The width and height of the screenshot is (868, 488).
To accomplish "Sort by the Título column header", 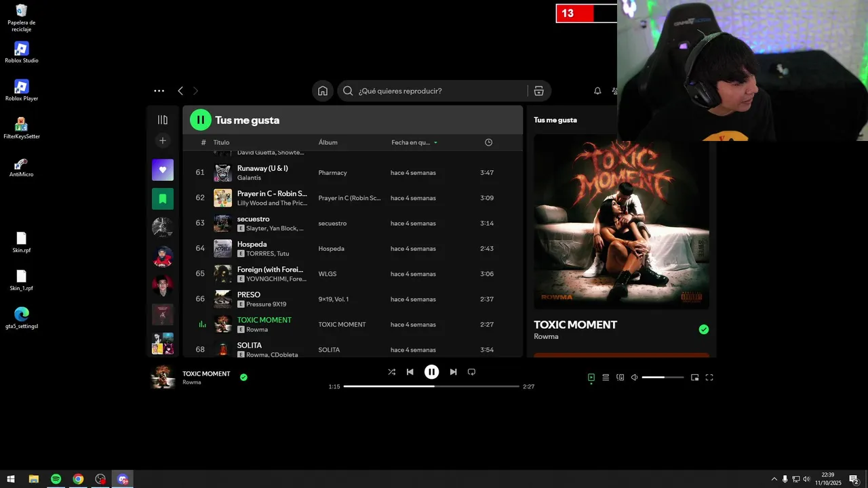I will click(x=221, y=142).
